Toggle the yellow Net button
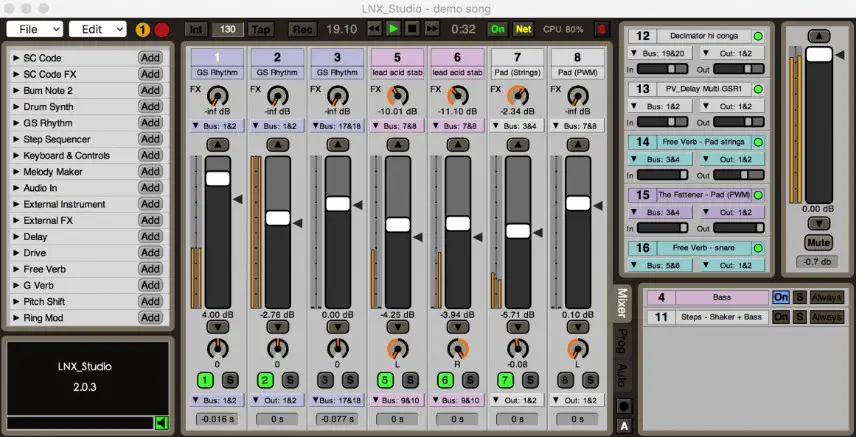856x437 pixels. tap(524, 29)
